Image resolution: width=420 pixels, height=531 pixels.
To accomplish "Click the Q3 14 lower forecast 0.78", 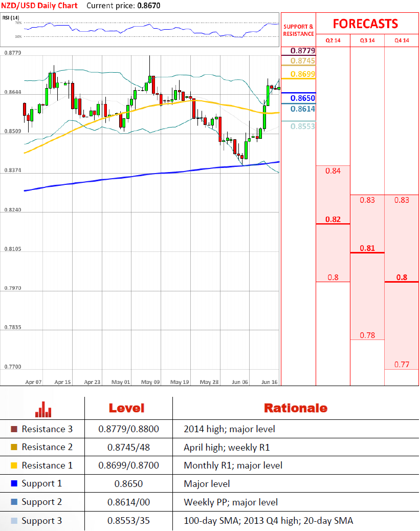I will pyautogui.click(x=367, y=335).
